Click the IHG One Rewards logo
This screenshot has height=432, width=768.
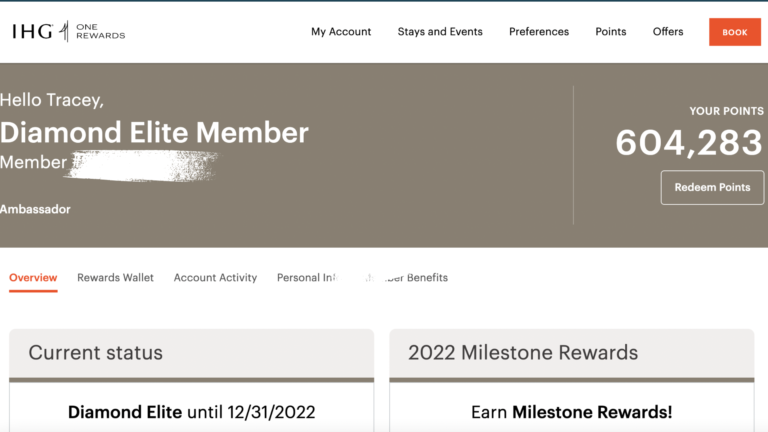(x=69, y=31)
